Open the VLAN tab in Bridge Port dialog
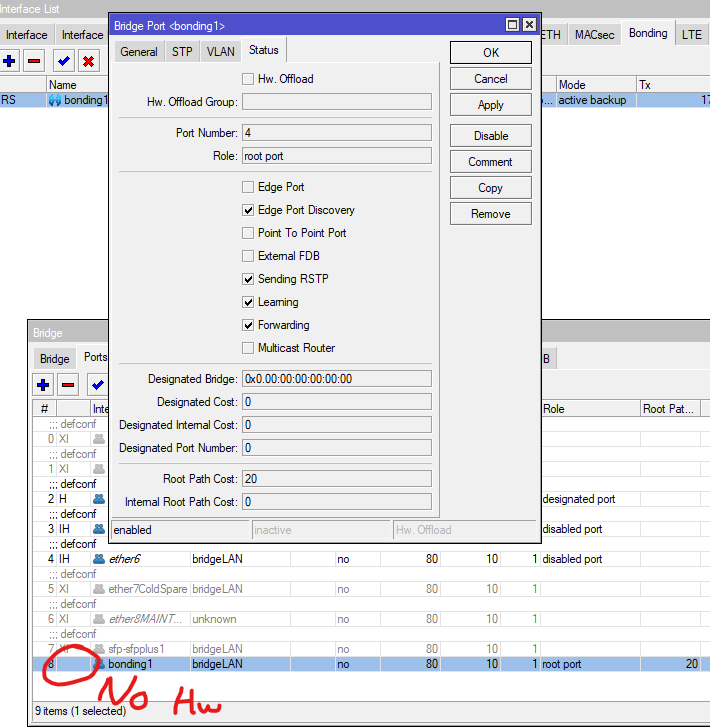Image resolution: width=710 pixels, height=728 pixels. point(221,52)
